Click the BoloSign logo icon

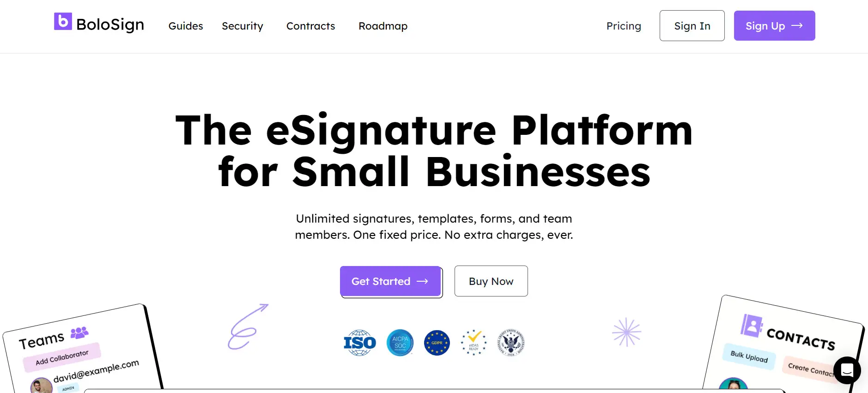[63, 23]
